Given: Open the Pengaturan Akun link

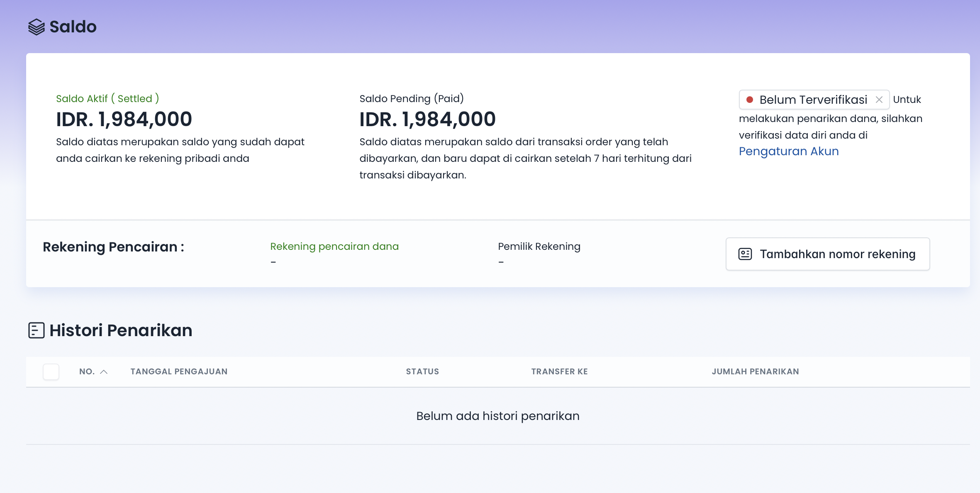Looking at the screenshot, I should 788,151.
